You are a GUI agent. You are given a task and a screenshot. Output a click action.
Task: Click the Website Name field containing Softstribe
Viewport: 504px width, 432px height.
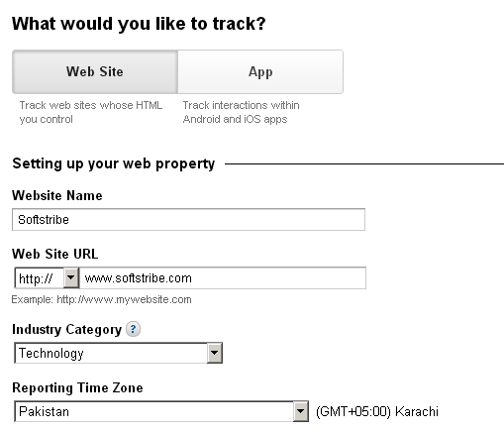(x=188, y=219)
